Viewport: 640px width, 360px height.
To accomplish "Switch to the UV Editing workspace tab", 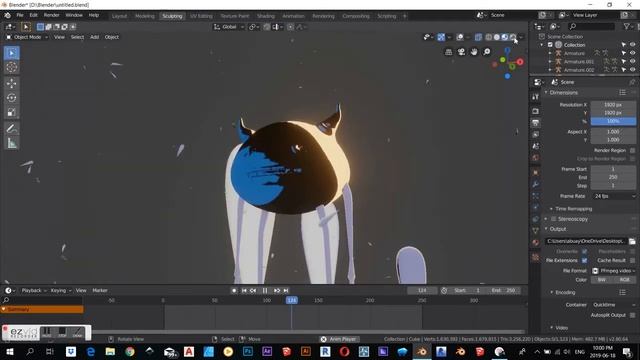I will click(x=201, y=16).
